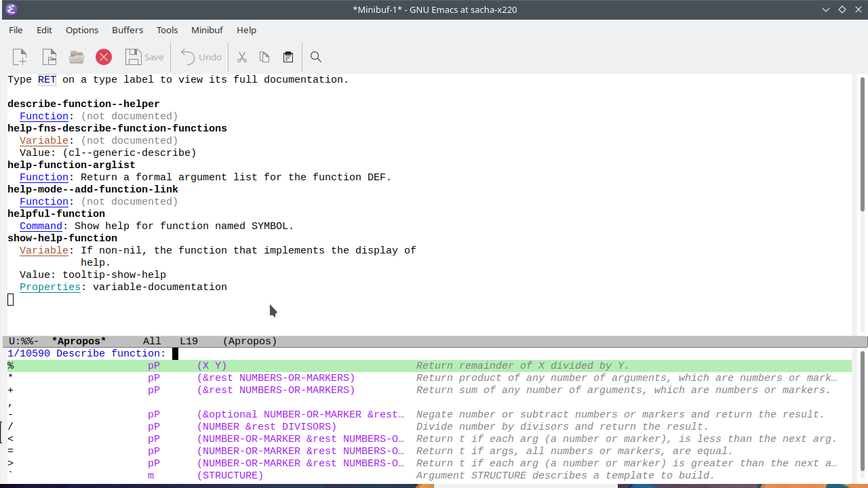Select the - completion candidate row
This screenshot has height=488, width=868.
pos(429,414)
